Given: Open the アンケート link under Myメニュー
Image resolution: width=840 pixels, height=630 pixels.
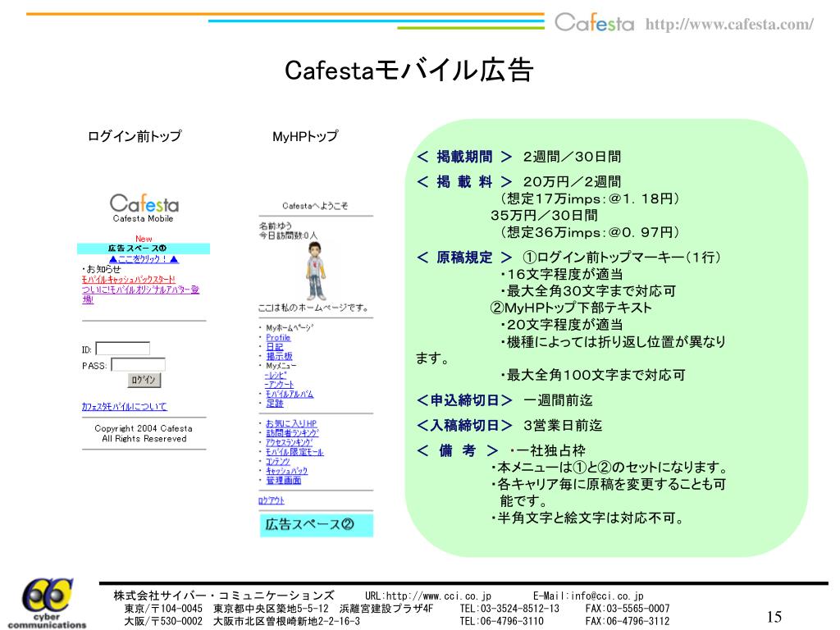Looking at the screenshot, I should 279,384.
